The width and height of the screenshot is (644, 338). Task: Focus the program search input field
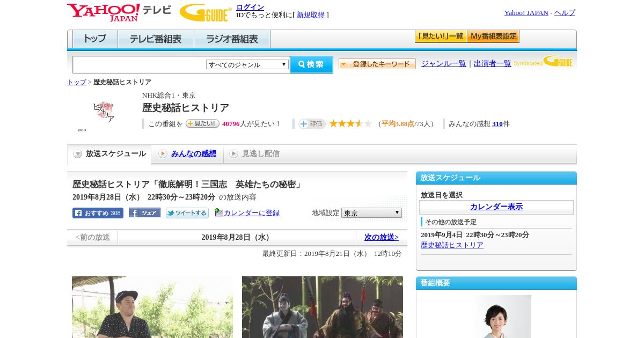140,64
